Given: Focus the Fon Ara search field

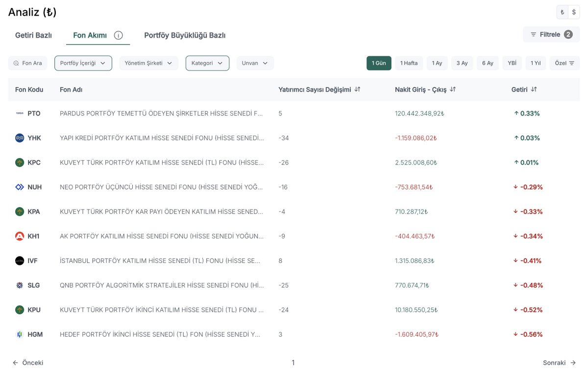Looking at the screenshot, I should 27,63.
